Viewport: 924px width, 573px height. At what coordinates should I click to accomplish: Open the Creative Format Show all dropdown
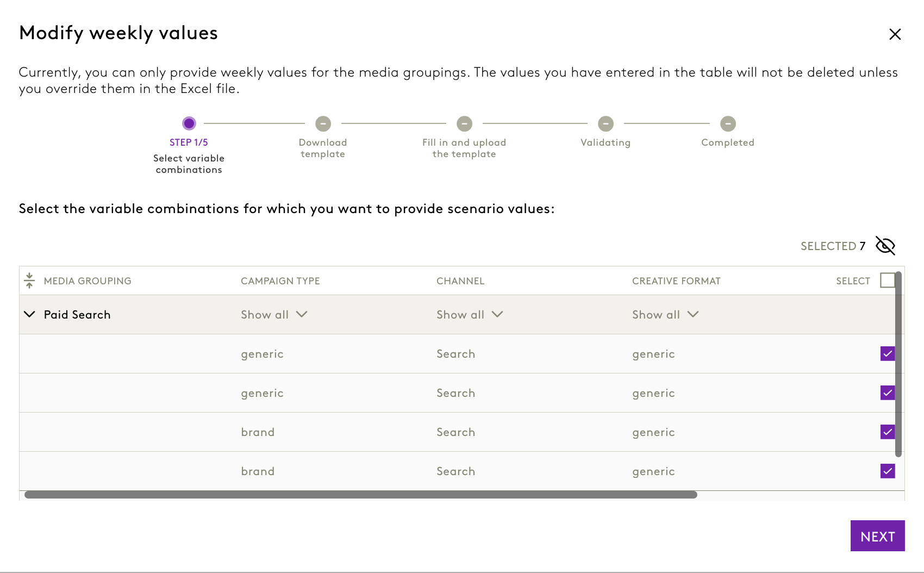tap(665, 315)
